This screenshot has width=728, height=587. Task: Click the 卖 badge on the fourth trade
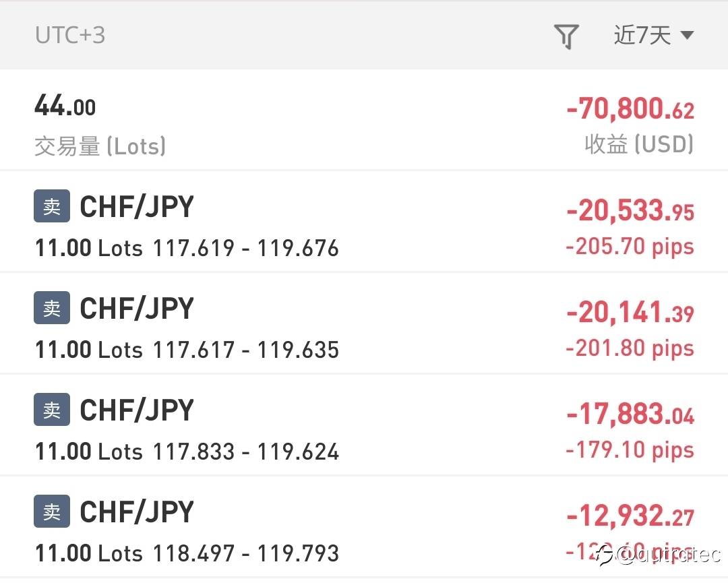[51, 511]
